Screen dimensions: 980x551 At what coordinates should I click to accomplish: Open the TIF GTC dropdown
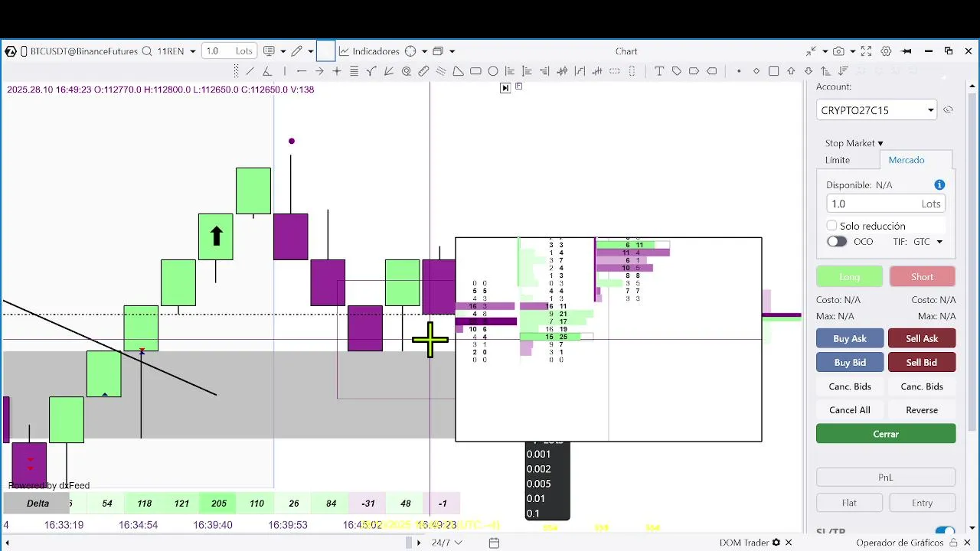[x=928, y=242]
